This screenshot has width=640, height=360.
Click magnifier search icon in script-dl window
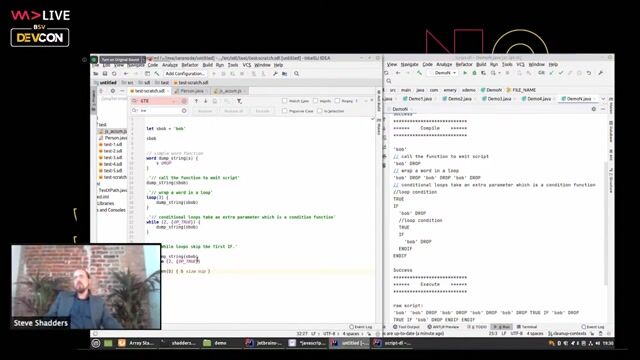point(389,81)
